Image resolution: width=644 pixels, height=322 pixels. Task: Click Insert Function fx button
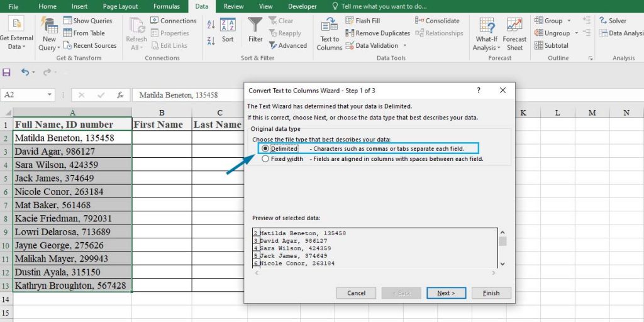(x=120, y=95)
